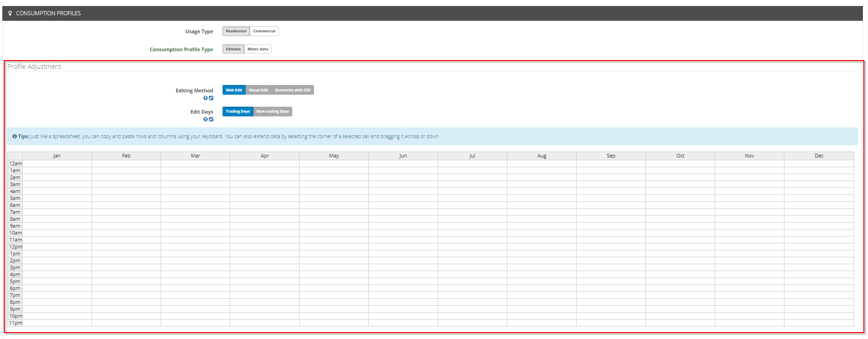Click the Jun cell in the 9am row

click(403, 226)
